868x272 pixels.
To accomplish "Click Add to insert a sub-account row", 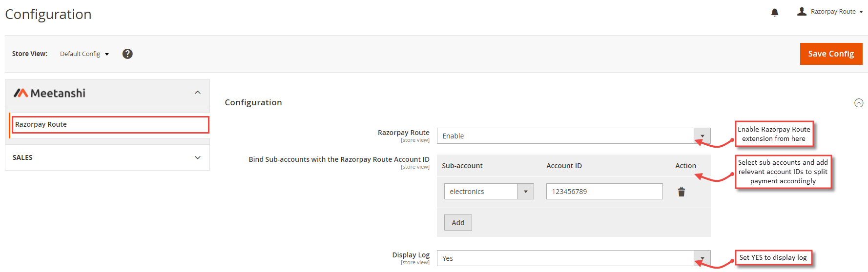I will pyautogui.click(x=458, y=223).
